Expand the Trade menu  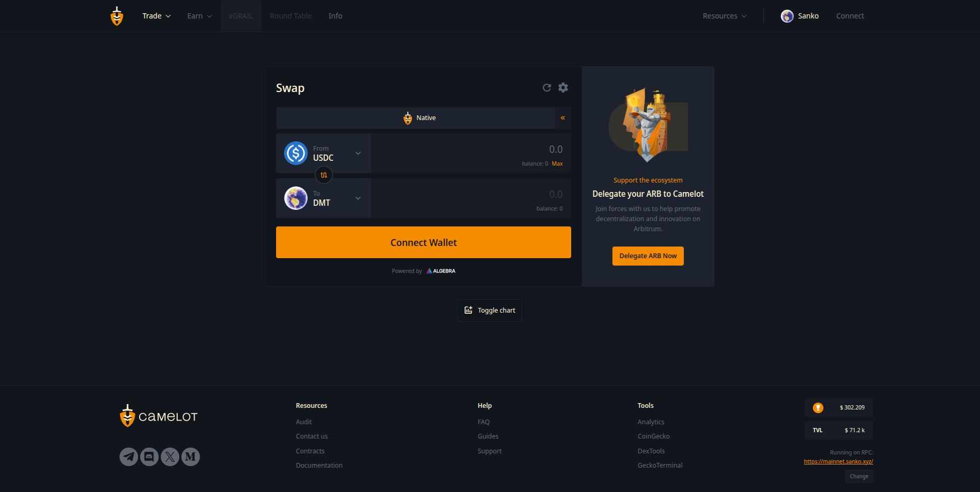pos(157,16)
